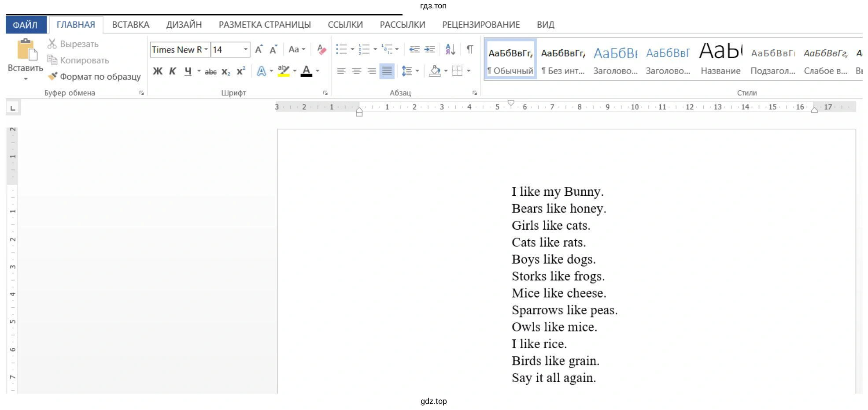Toggle superscript formatting

coord(241,71)
